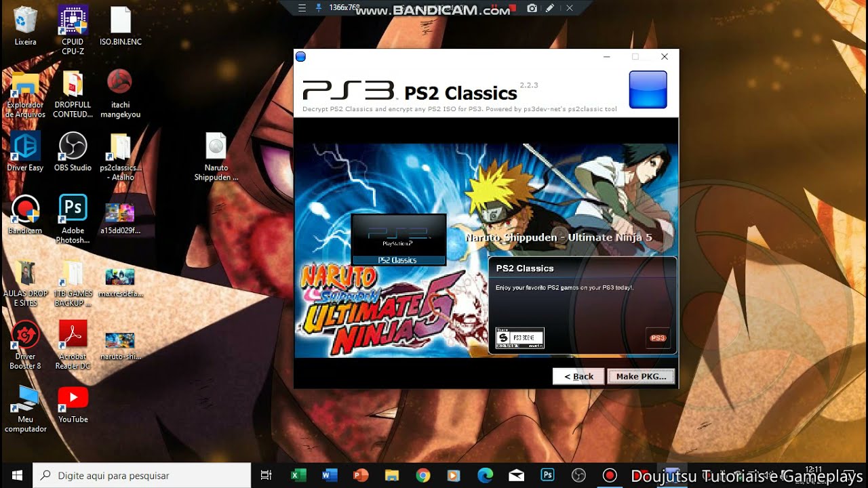Launch PowerPoint from the taskbar
The height and width of the screenshot is (488, 868).
(361, 475)
